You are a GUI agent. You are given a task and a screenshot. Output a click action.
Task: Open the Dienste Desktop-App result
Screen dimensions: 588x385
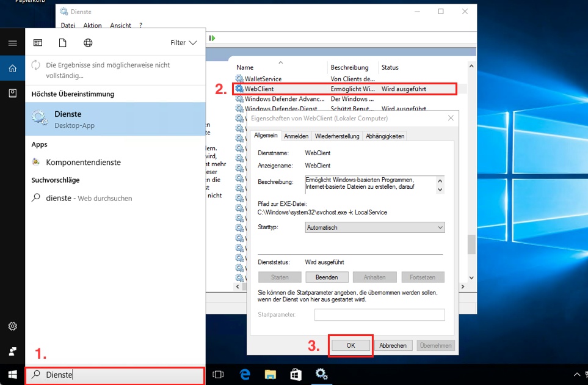115,119
